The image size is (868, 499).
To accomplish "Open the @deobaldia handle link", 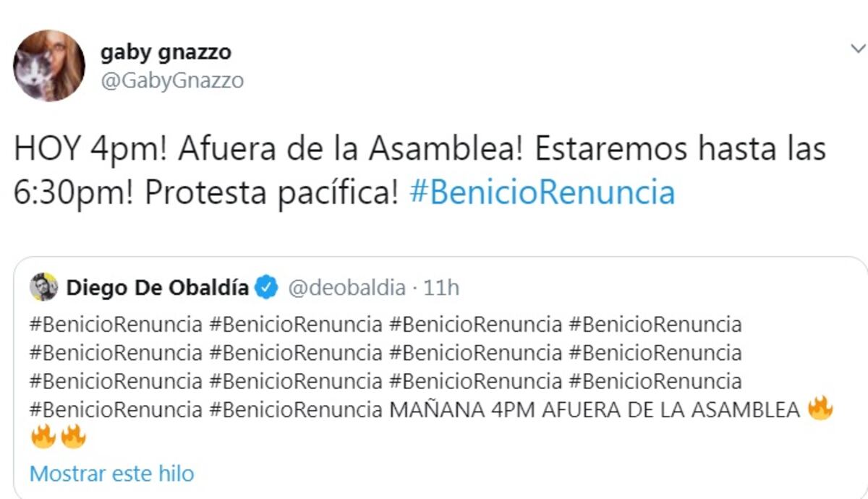I will pos(346,288).
